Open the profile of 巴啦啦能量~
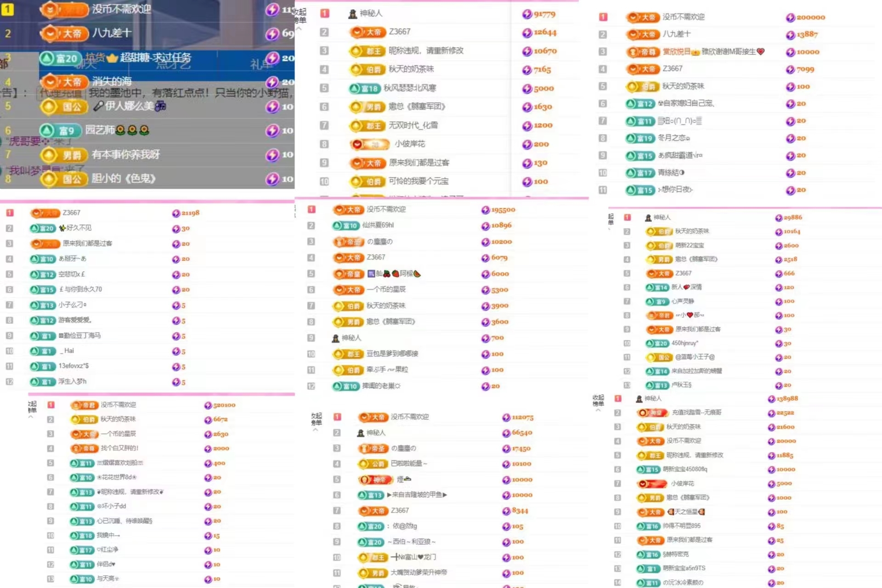Viewport: 882px width, 588px height. [x=409, y=464]
